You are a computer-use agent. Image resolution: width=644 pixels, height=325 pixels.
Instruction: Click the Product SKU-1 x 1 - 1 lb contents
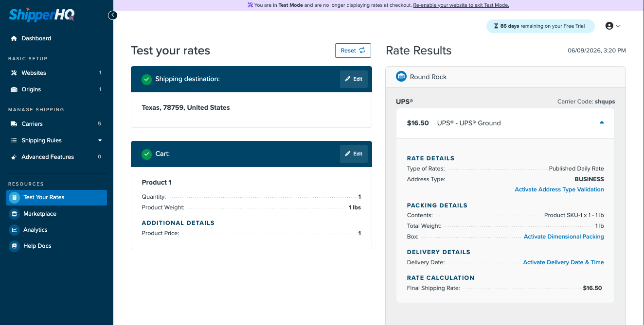pyautogui.click(x=574, y=215)
